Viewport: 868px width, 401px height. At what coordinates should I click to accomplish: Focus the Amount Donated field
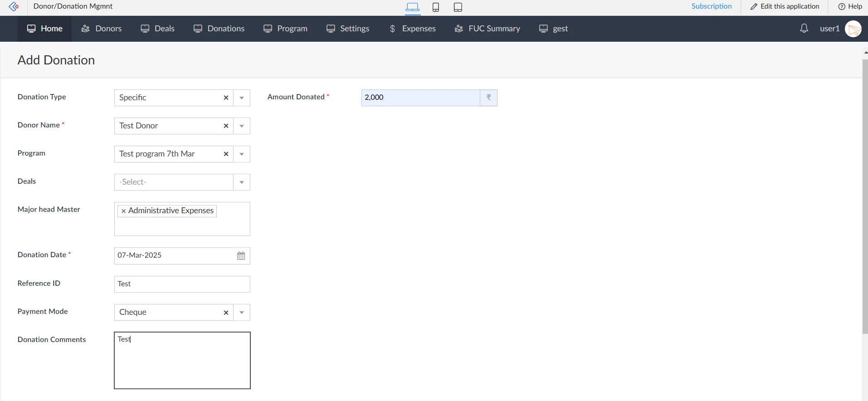coord(420,98)
